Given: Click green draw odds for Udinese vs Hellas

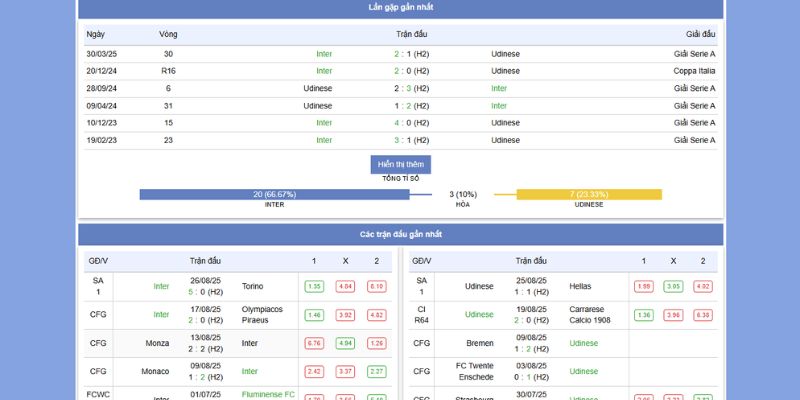Looking at the screenshot, I should point(673,287).
